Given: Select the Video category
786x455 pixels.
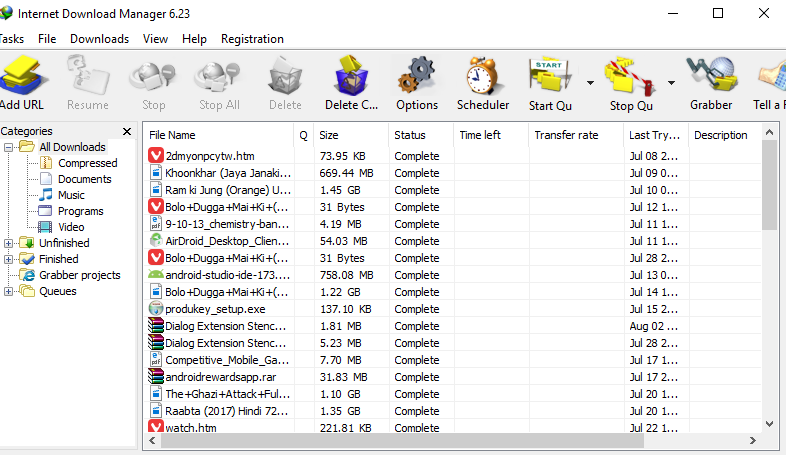Looking at the screenshot, I should click(71, 228).
